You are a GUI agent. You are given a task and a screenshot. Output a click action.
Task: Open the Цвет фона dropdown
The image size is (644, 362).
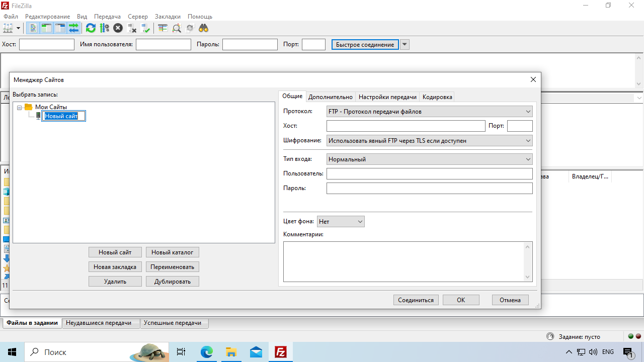coord(341,221)
